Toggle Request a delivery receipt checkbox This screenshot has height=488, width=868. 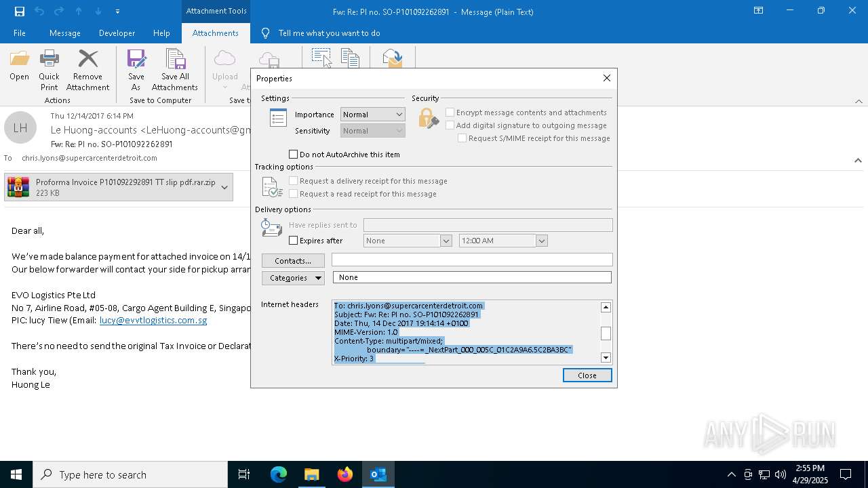(294, 181)
